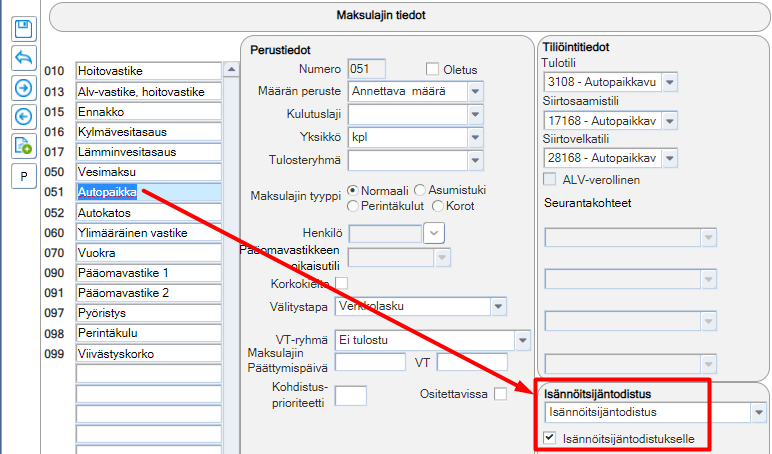Tick the Osoitettavissa checkbox
Image resolution: width=772 pixels, height=454 pixels.
[500, 394]
